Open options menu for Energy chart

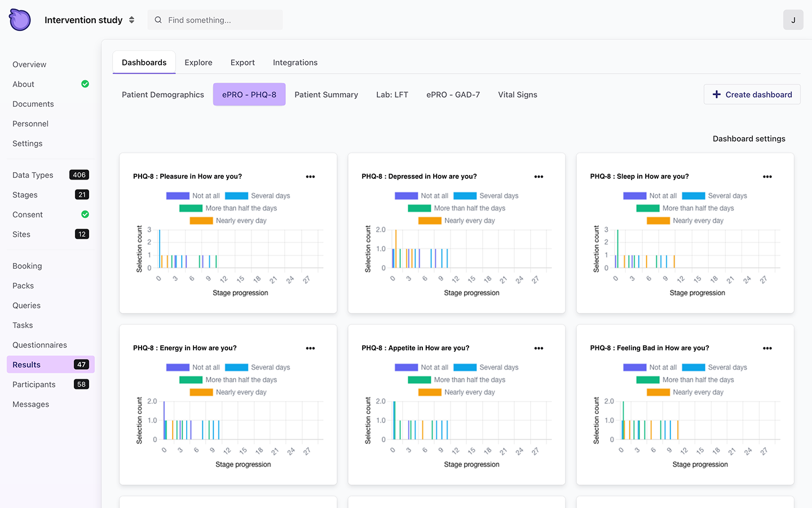pos(310,348)
